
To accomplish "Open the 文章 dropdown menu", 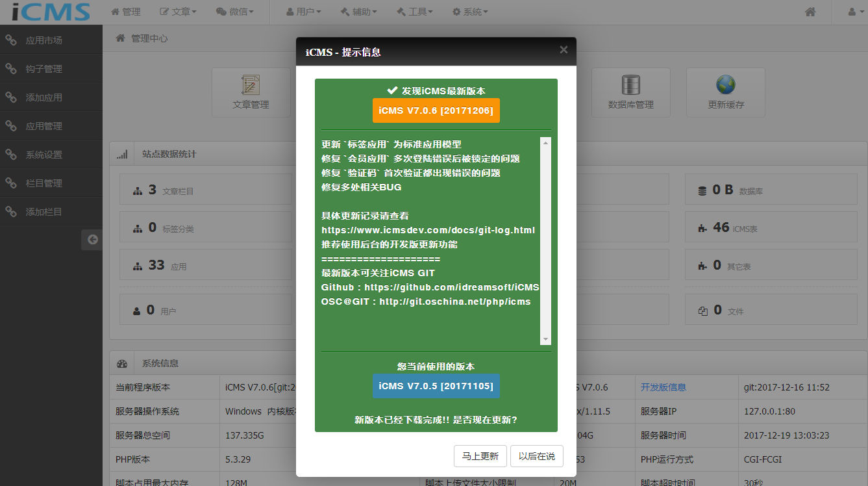I will point(178,12).
